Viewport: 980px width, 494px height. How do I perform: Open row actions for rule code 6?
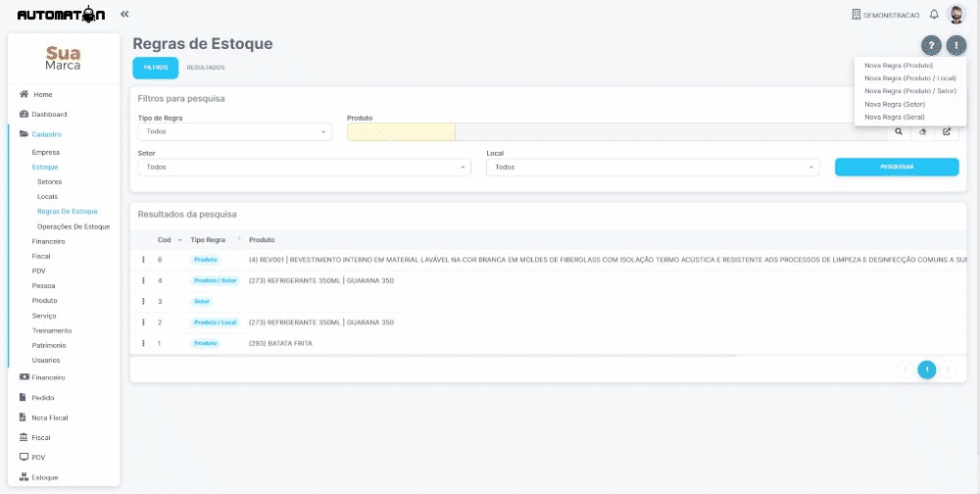pyautogui.click(x=144, y=260)
